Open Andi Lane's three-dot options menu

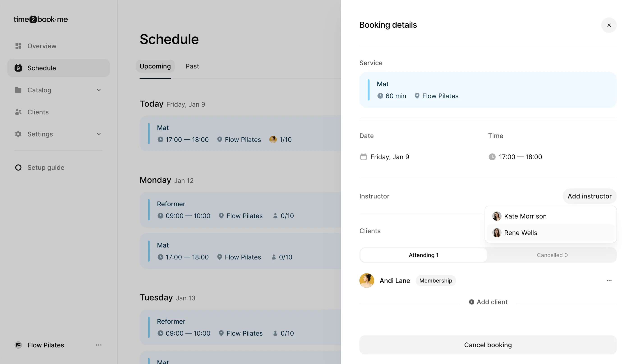point(609,280)
